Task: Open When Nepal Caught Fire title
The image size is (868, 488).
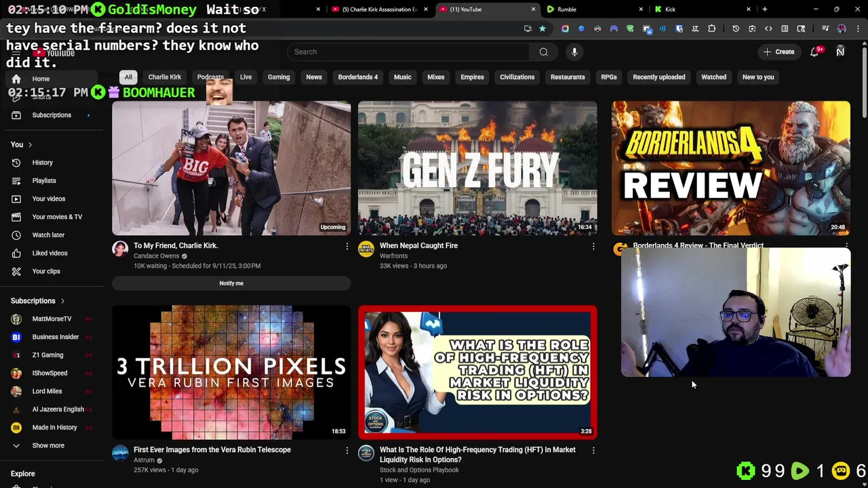Action: [x=418, y=246]
